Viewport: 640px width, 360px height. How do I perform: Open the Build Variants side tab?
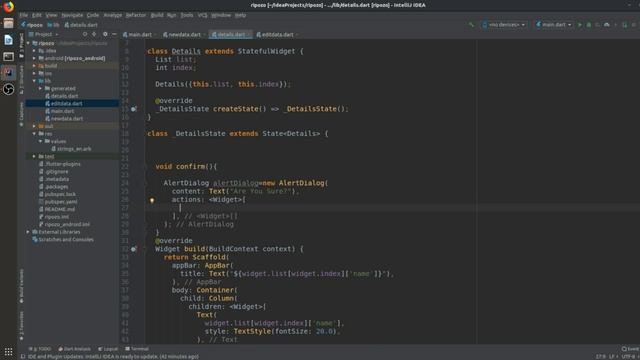coord(22,286)
